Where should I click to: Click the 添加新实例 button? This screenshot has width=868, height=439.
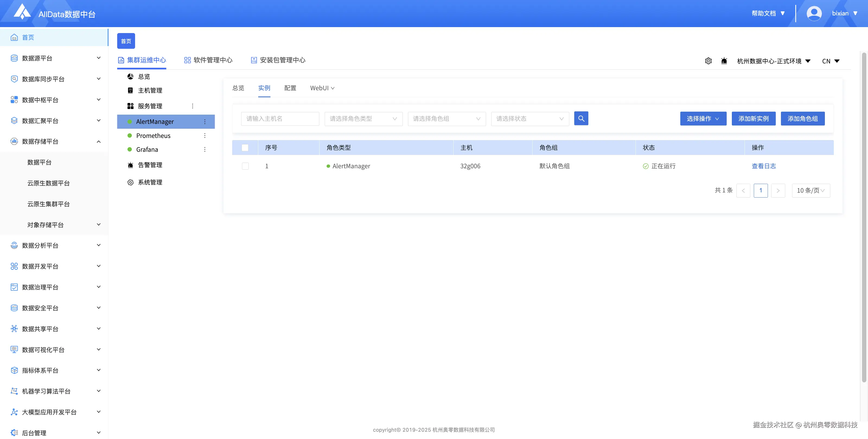[754, 118]
